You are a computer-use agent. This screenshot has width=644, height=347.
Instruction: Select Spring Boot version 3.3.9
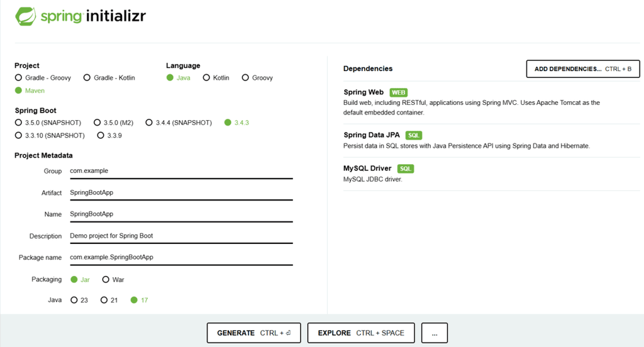click(109, 135)
